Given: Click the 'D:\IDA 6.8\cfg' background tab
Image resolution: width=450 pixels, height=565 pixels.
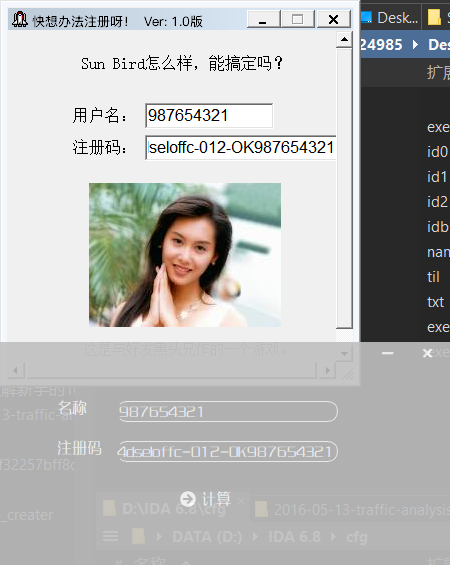Looking at the screenshot, I should click(x=174, y=509).
